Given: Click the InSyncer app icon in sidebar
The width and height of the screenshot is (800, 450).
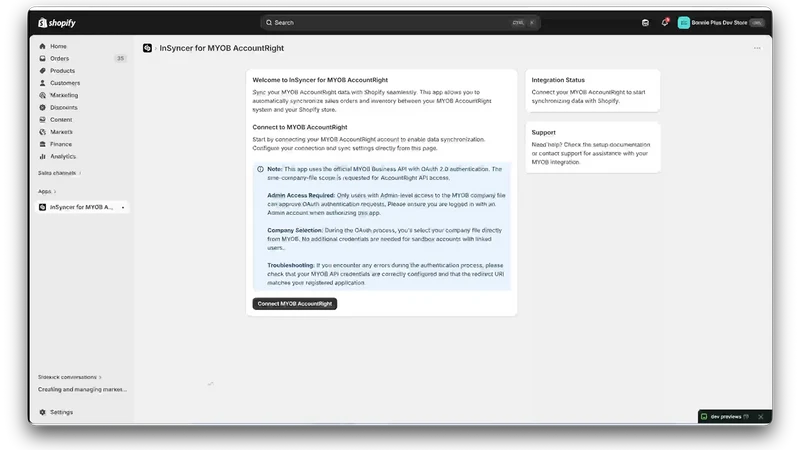Looking at the screenshot, I should pos(42,207).
